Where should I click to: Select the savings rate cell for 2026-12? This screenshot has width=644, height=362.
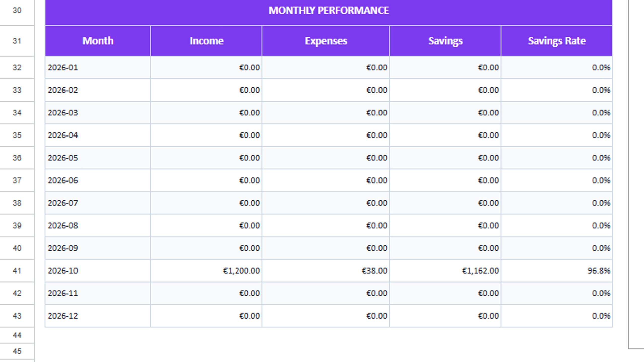pyautogui.click(x=557, y=316)
